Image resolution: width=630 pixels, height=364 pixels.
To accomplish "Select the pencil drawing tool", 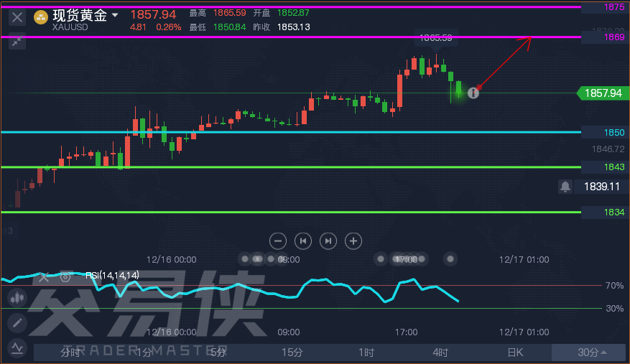I will point(17,322).
